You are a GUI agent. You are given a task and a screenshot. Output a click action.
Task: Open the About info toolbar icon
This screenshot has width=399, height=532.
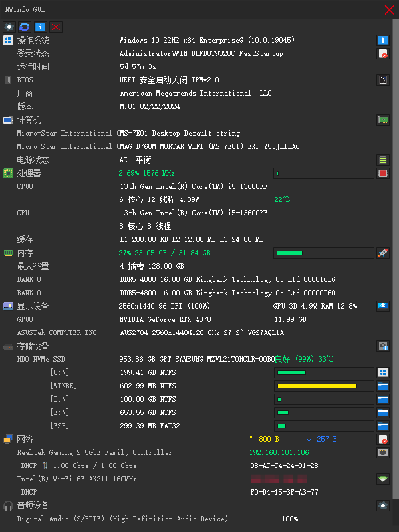(x=40, y=27)
